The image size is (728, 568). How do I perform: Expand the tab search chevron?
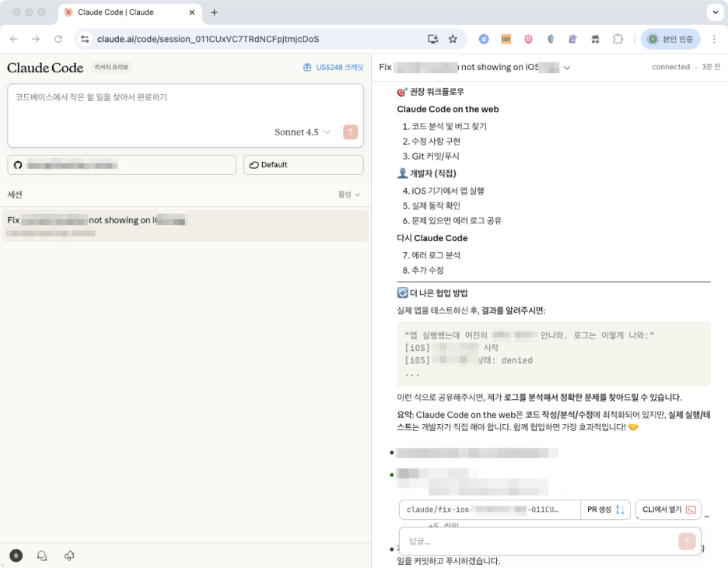[716, 12]
